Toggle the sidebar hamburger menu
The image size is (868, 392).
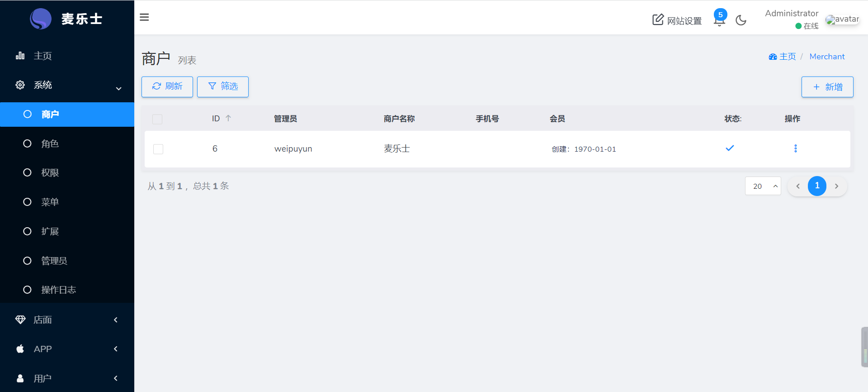(x=144, y=17)
